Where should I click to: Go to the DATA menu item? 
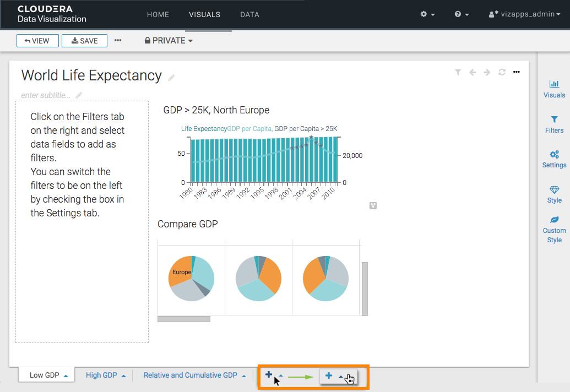tap(249, 15)
